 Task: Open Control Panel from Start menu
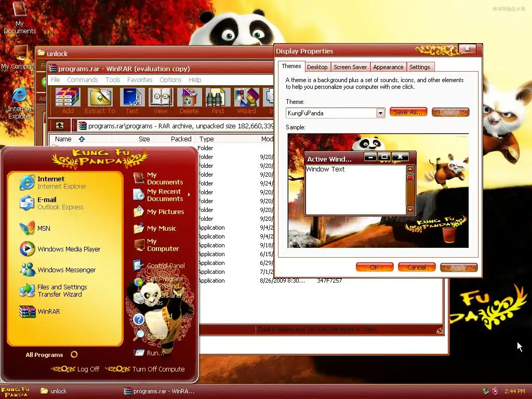point(159,265)
